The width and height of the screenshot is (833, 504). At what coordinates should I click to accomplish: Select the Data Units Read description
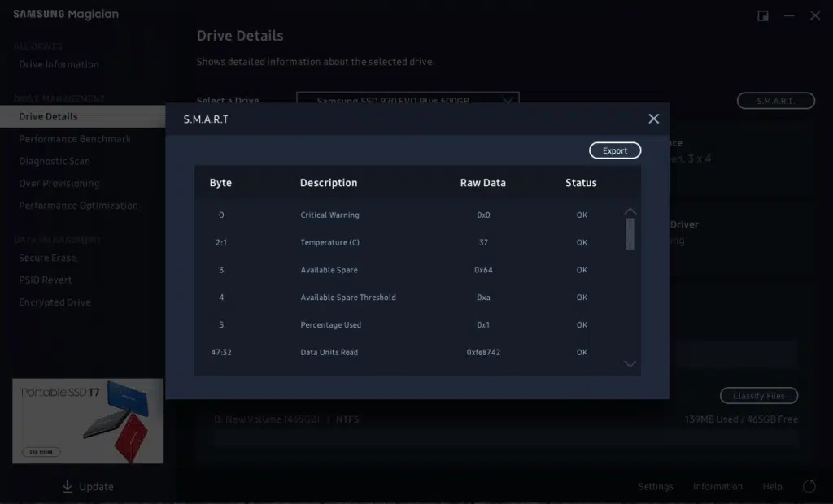point(329,352)
